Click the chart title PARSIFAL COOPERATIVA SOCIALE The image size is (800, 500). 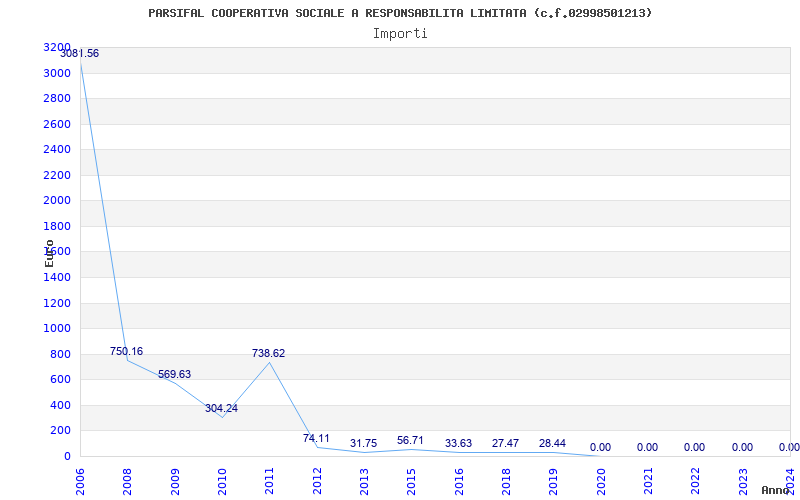click(400, 13)
